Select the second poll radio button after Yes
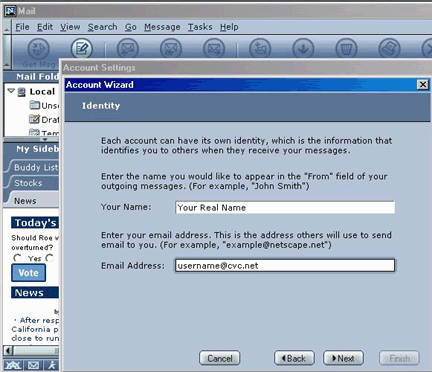 (50, 258)
